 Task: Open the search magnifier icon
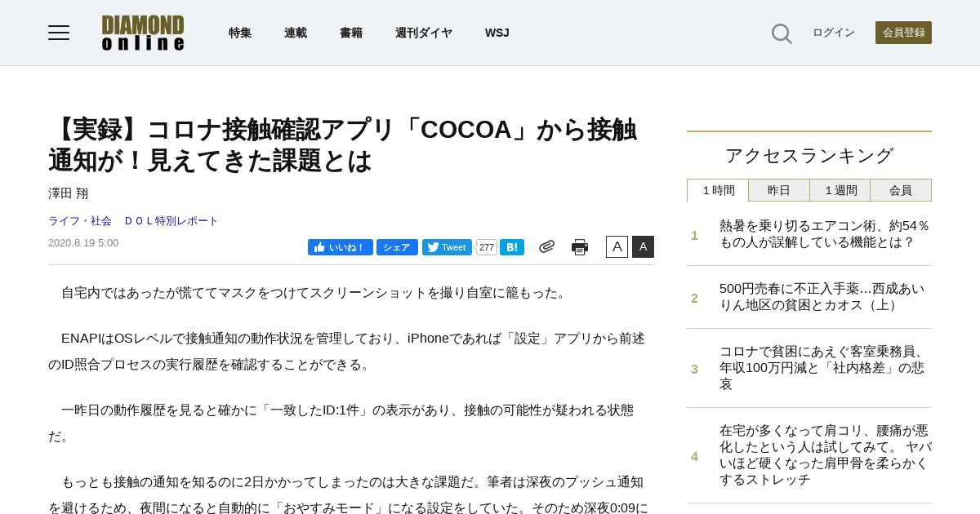782,33
